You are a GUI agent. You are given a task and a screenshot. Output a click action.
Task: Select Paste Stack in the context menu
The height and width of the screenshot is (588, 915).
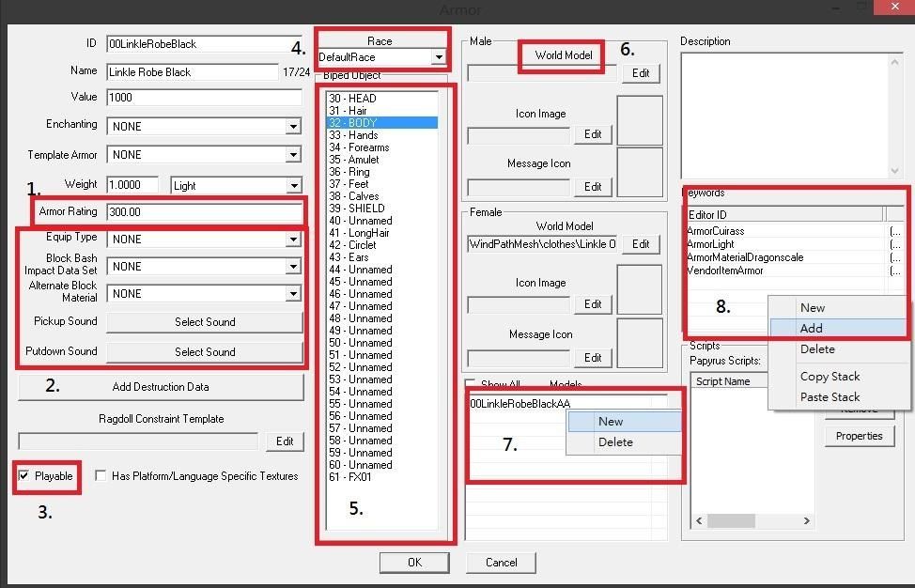point(830,396)
